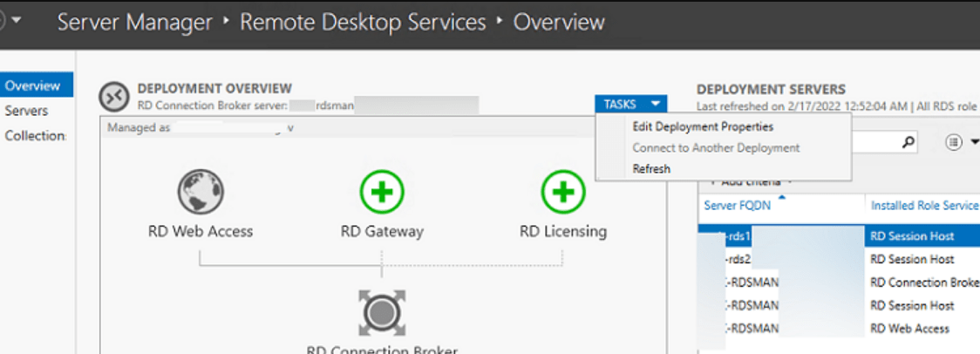Choose Edit Deployment Properties from menu
This screenshot has width=980, height=354.
tap(703, 127)
